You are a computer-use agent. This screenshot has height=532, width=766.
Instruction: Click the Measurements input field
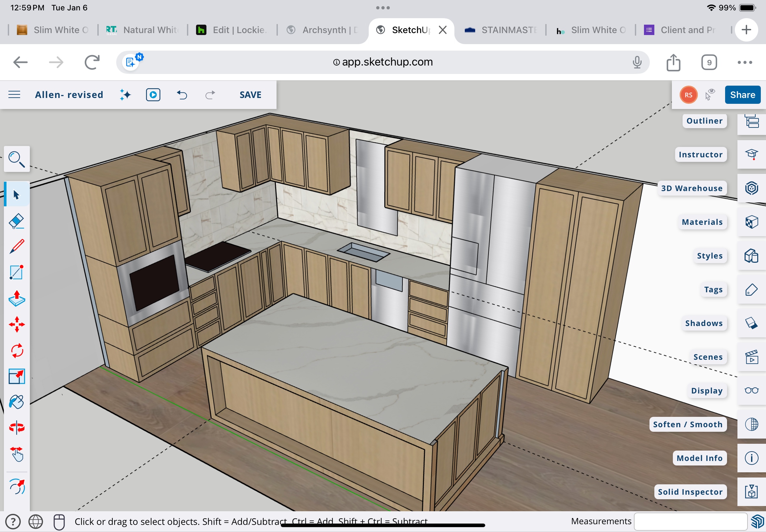[x=690, y=521]
